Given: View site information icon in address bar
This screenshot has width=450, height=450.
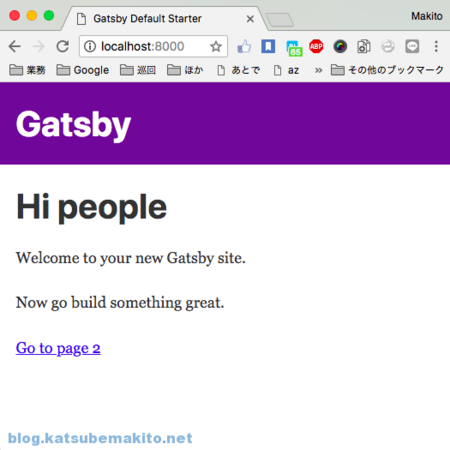Looking at the screenshot, I should pos(90,46).
